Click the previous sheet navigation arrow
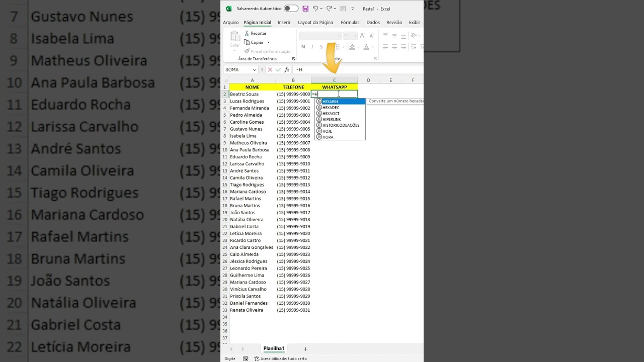The height and width of the screenshot is (362, 644). point(231,349)
